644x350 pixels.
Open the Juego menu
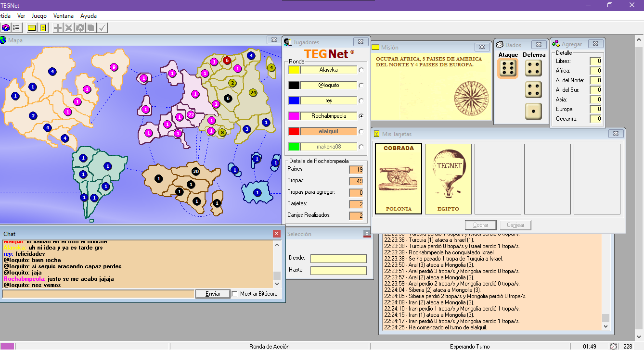coord(39,16)
